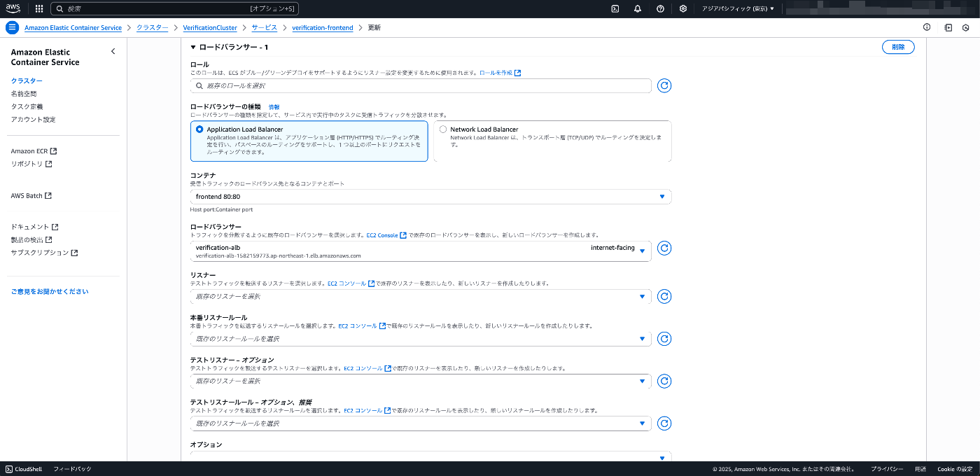This screenshot has width=980, height=476.
Task: Open the test listener dropdown
Action: [421, 381]
